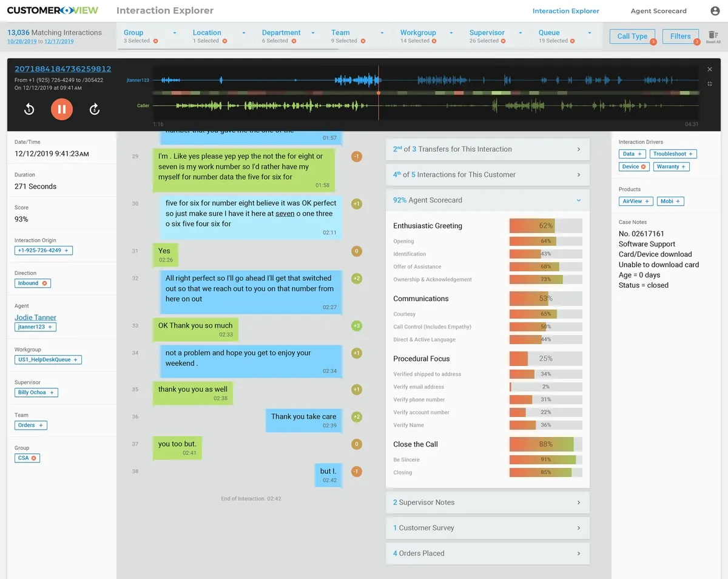The height and width of the screenshot is (579, 728).
Task: Click the sentiment color strip between waveforms
Action: point(425,93)
